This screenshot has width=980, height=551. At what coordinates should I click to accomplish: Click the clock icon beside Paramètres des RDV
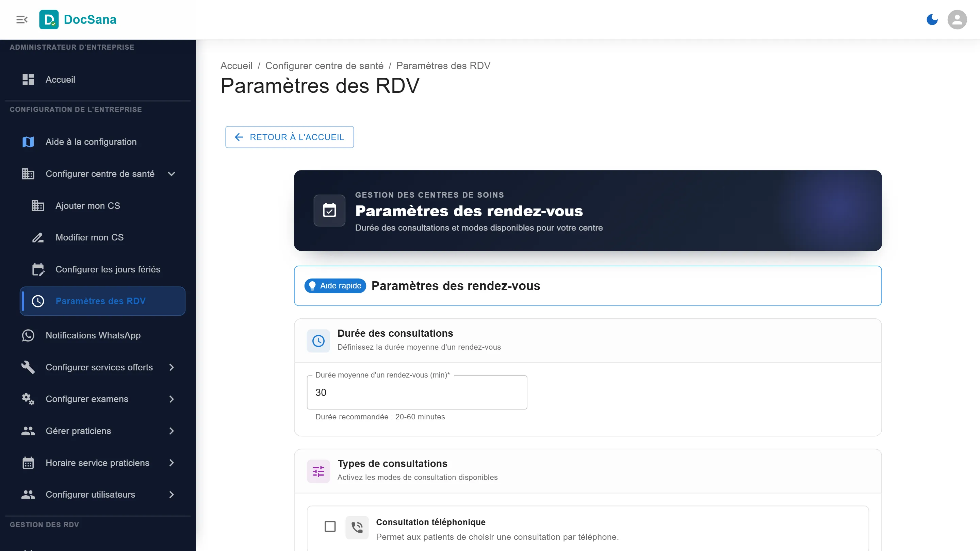(38, 301)
